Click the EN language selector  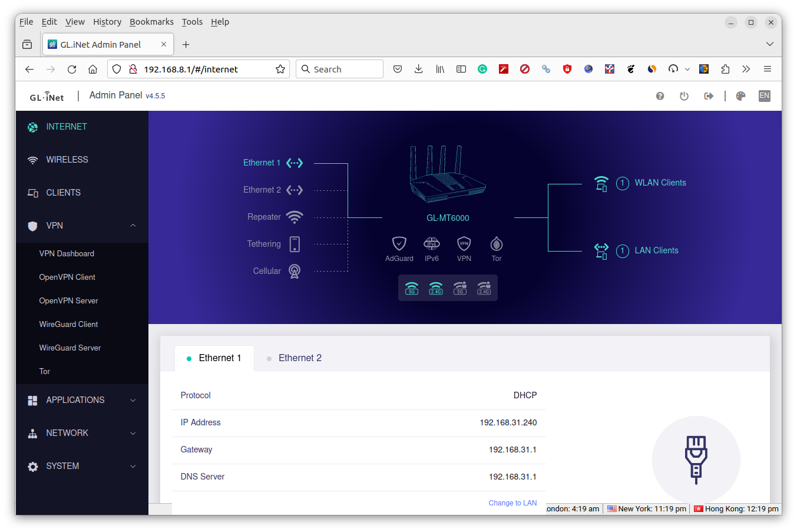tap(764, 95)
